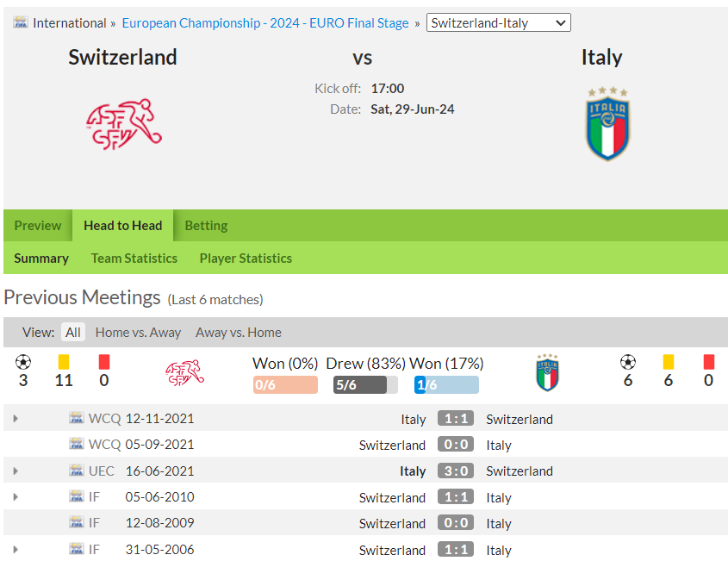Click the FIFA icon beside International
This screenshot has width=728, height=586.
click(x=21, y=22)
